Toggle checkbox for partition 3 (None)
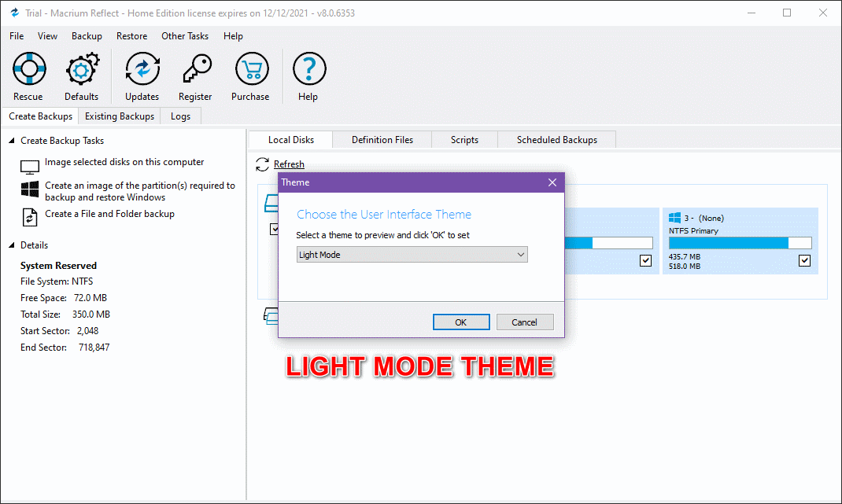This screenshot has height=504, width=842. (x=804, y=260)
